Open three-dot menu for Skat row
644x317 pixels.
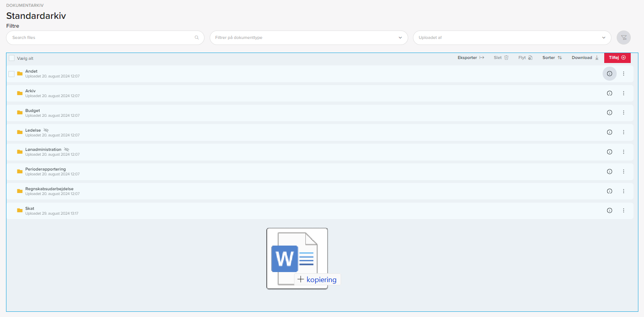point(624,211)
